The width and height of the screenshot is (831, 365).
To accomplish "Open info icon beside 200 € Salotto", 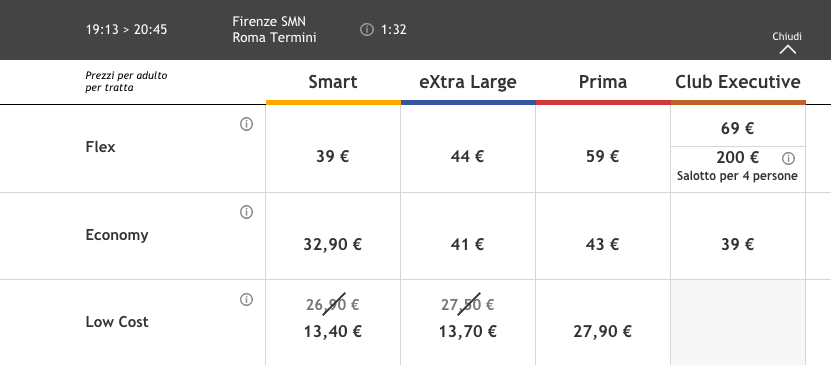I will pos(789,158).
